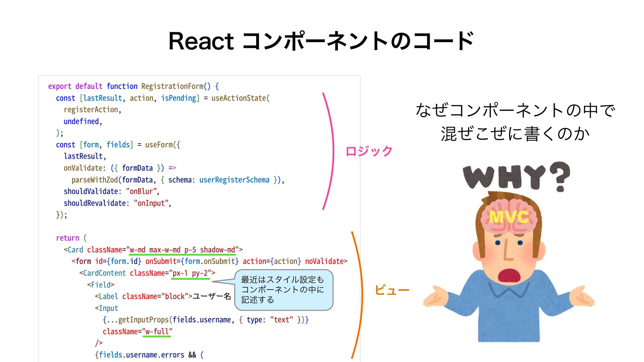Click the "WHY?" graphic text
This screenshot has width=644, height=362.
517,176
